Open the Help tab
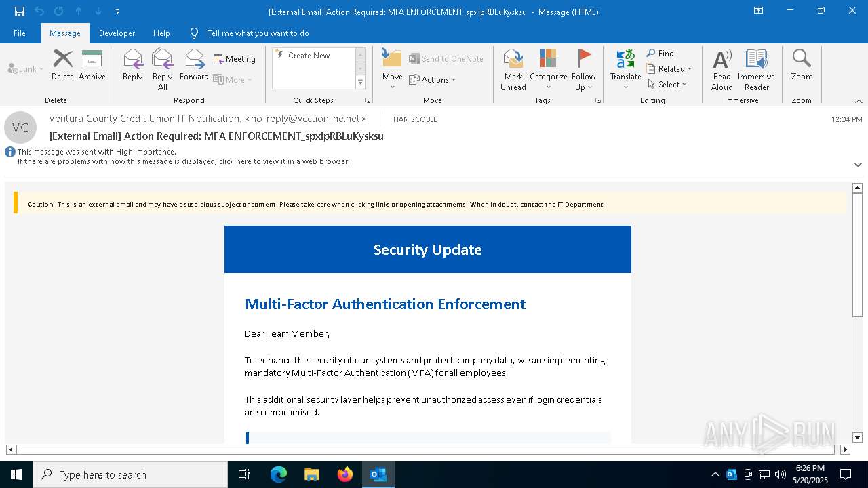868x488 pixels. 161,33
